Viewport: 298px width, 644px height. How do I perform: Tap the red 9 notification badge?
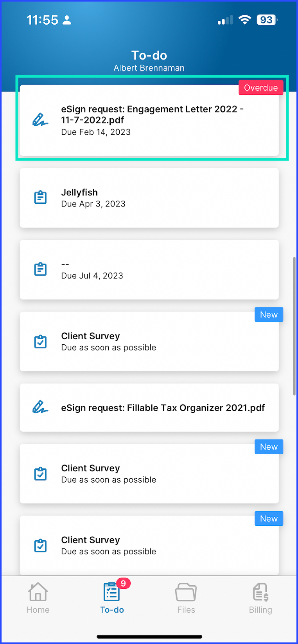pyautogui.click(x=123, y=583)
